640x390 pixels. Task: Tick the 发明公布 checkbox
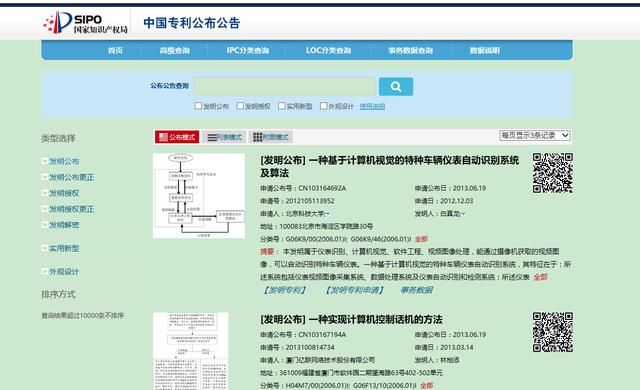(198, 106)
